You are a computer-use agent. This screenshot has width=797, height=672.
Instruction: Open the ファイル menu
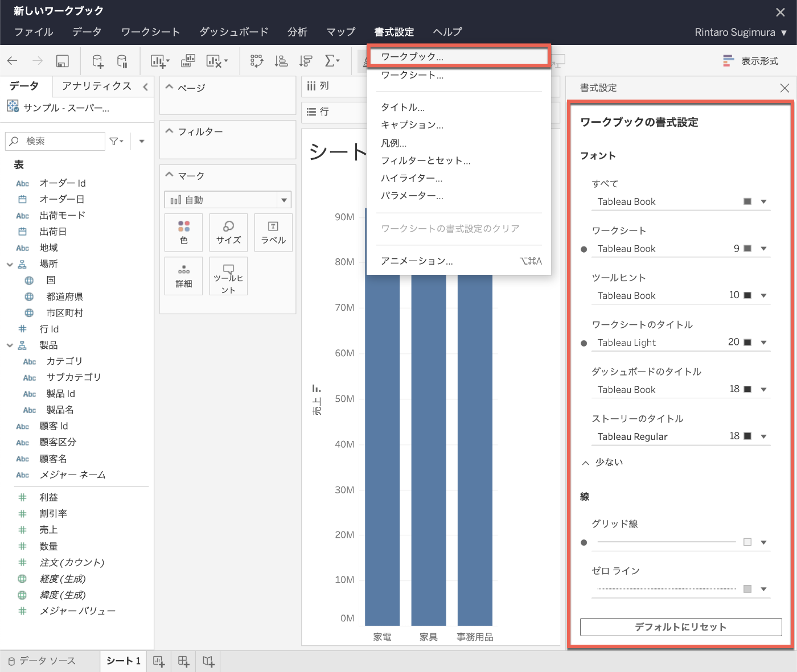(34, 32)
